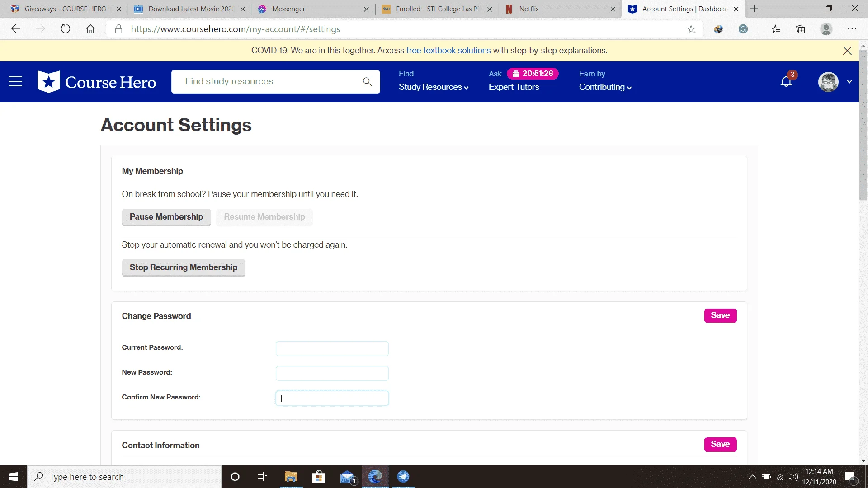Open Mail app from taskbar

pyautogui.click(x=347, y=477)
